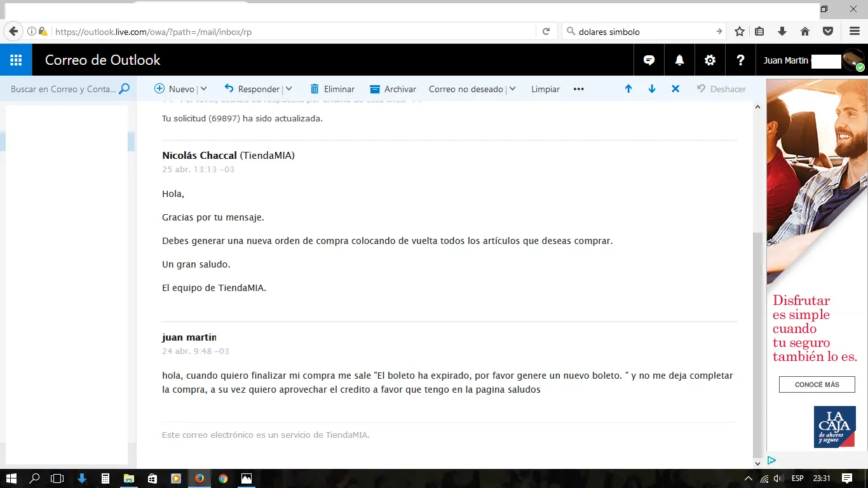Click the 24 abr. 9:48 timestamp

tap(196, 351)
